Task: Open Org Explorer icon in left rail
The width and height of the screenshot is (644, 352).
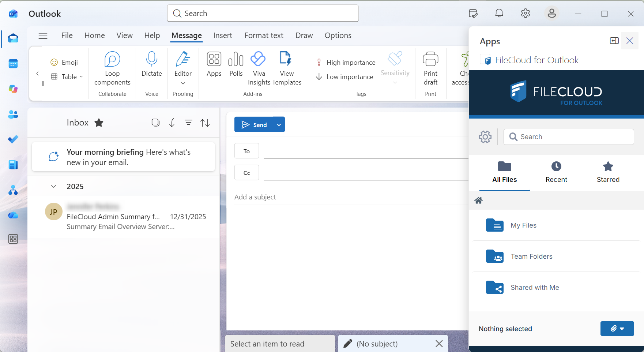Action: 13,190
